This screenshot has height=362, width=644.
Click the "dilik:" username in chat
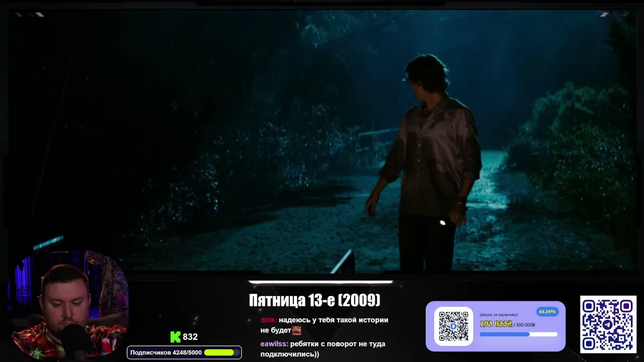click(x=269, y=320)
